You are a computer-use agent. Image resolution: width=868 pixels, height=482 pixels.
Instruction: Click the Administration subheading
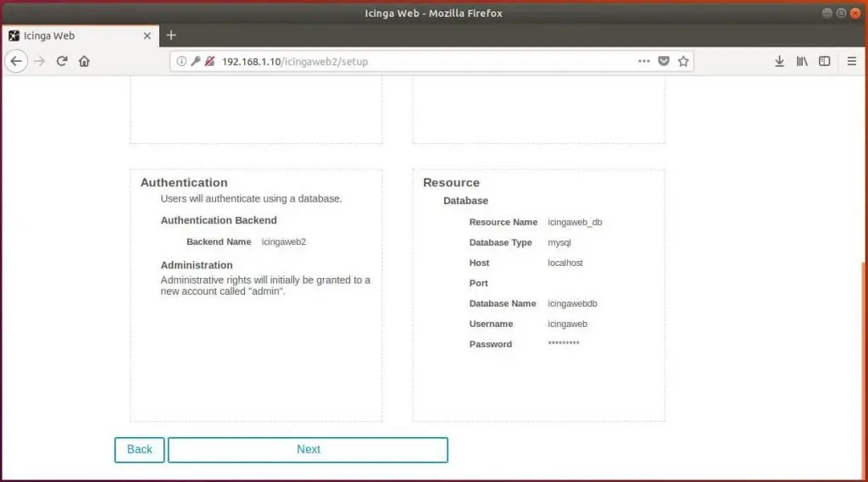coord(197,265)
